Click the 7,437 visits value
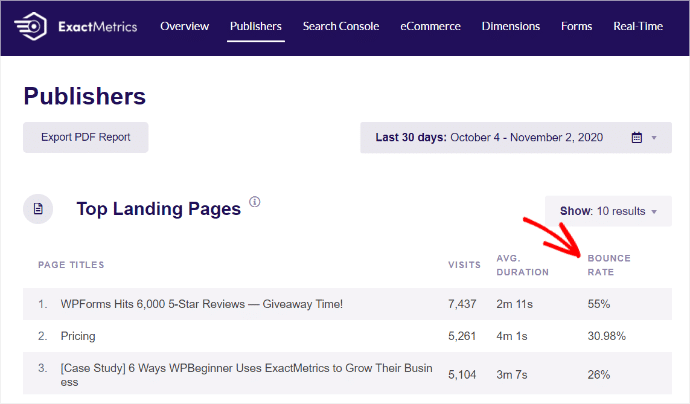690x404 pixels. pyautogui.click(x=462, y=304)
